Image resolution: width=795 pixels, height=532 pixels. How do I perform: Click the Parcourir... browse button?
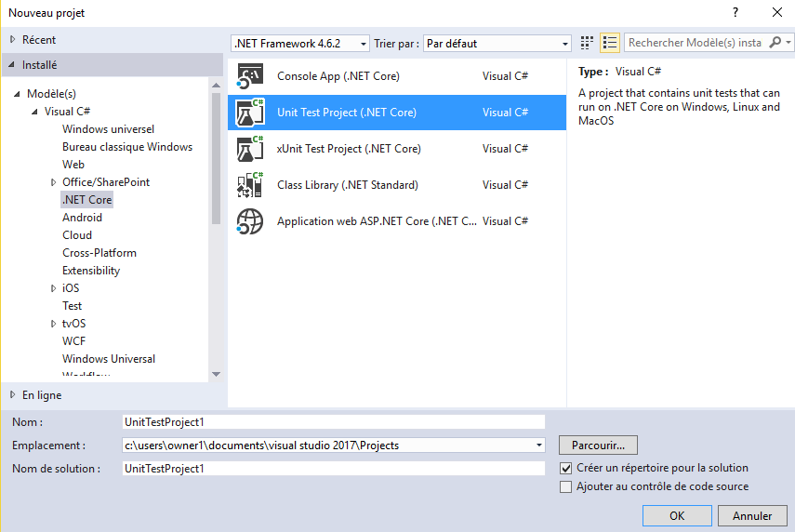click(598, 446)
